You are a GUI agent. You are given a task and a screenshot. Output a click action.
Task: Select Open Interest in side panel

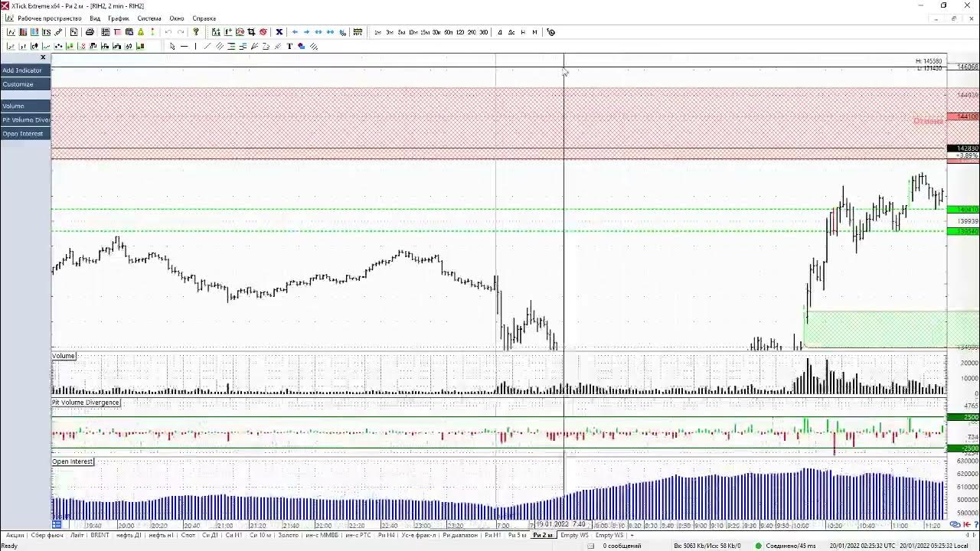coord(25,133)
